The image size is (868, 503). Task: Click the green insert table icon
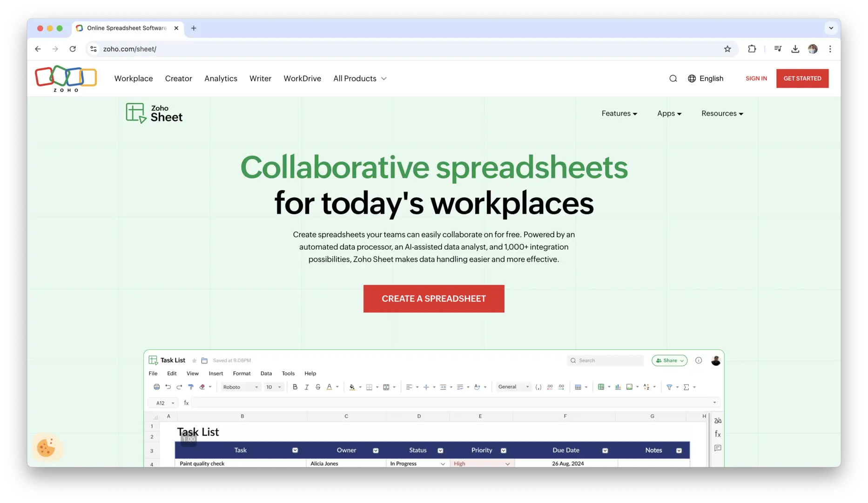point(601,387)
